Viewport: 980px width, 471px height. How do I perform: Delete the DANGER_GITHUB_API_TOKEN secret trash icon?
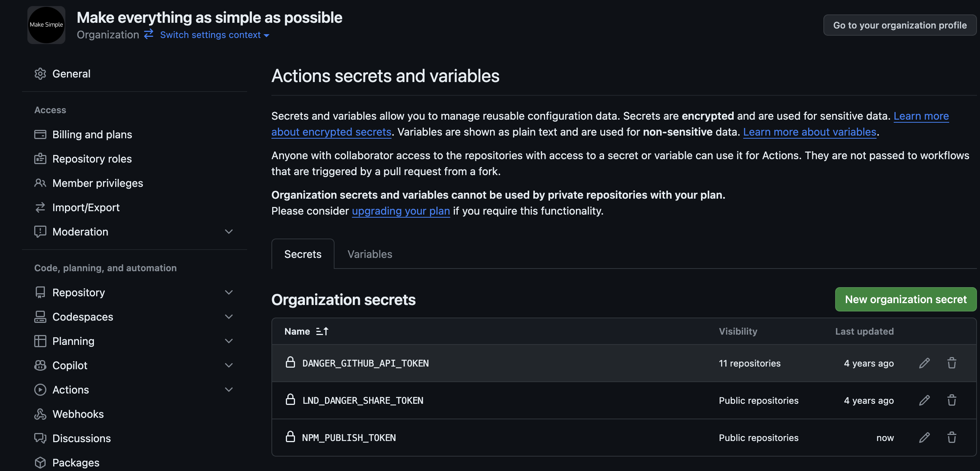951,363
